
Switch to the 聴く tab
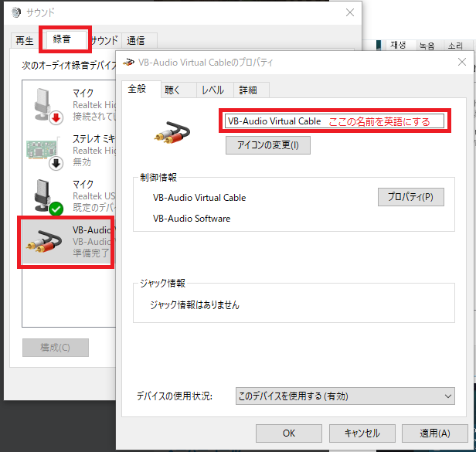[178, 90]
